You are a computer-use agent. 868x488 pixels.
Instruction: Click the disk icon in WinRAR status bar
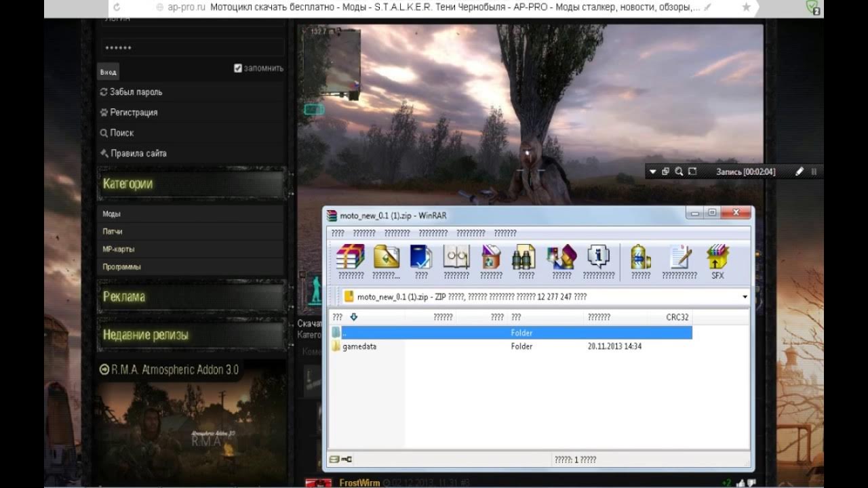pyautogui.click(x=334, y=460)
